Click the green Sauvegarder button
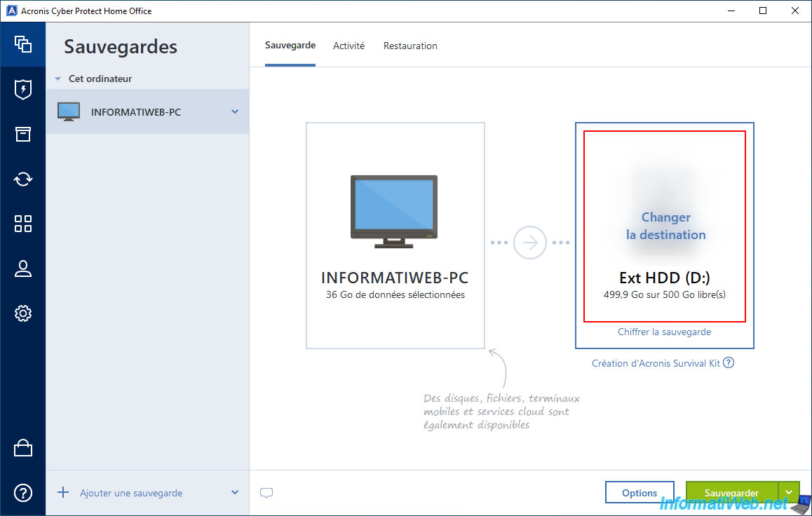 [x=732, y=493]
